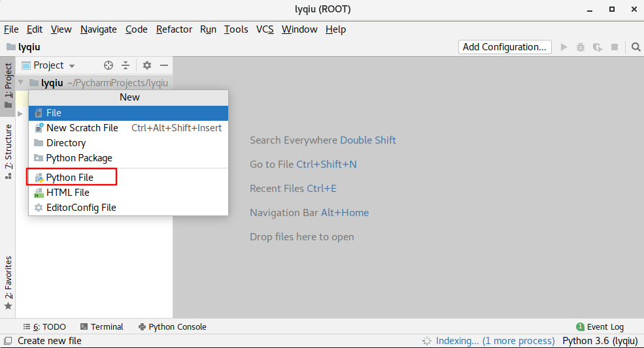Open the View menu
The width and height of the screenshot is (644, 348).
click(61, 29)
